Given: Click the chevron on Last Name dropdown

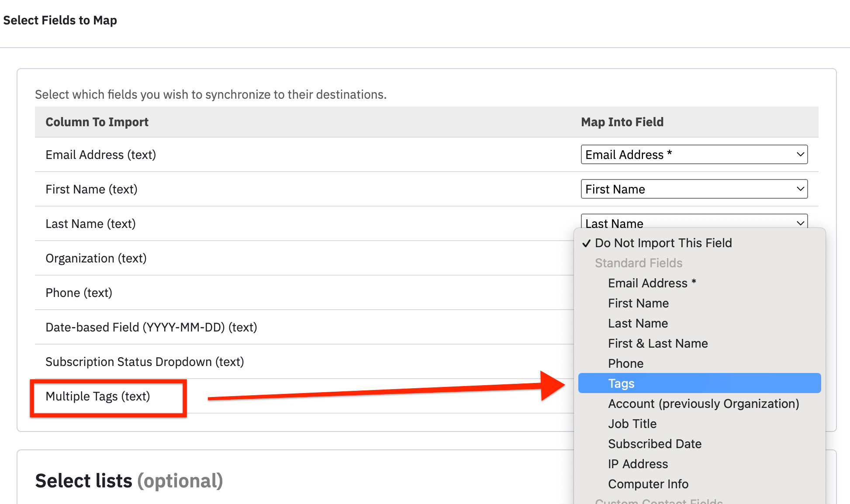Looking at the screenshot, I should point(800,223).
